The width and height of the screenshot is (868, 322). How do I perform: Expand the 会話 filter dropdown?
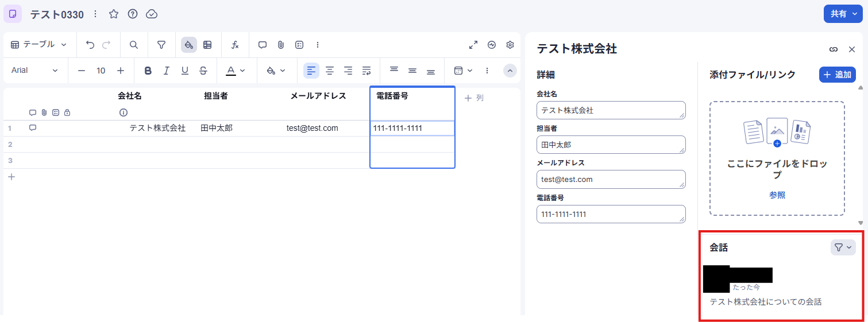(x=843, y=247)
